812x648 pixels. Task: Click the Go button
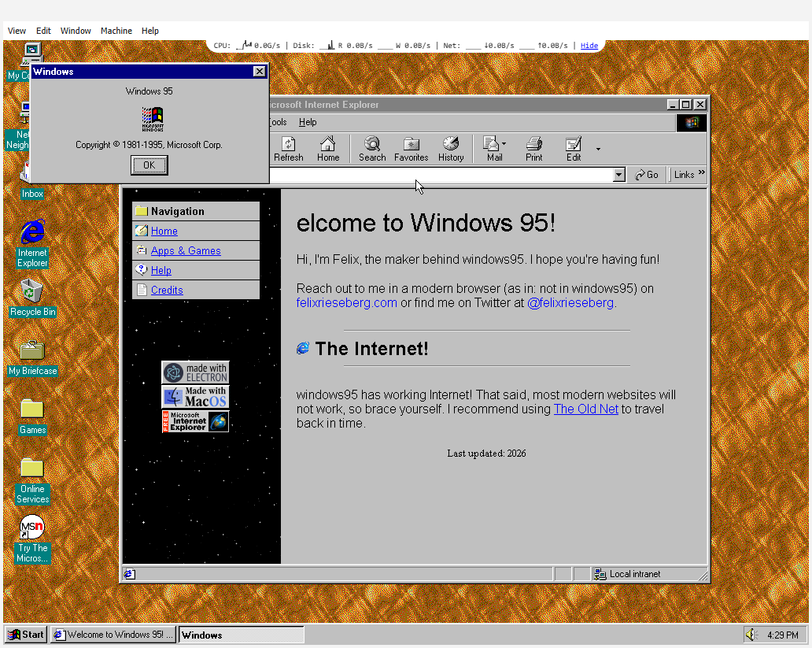[x=646, y=175]
